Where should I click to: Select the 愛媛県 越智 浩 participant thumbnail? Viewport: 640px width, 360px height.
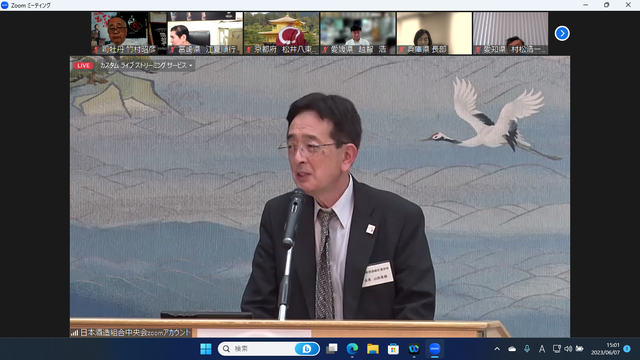(x=358, y=33)
